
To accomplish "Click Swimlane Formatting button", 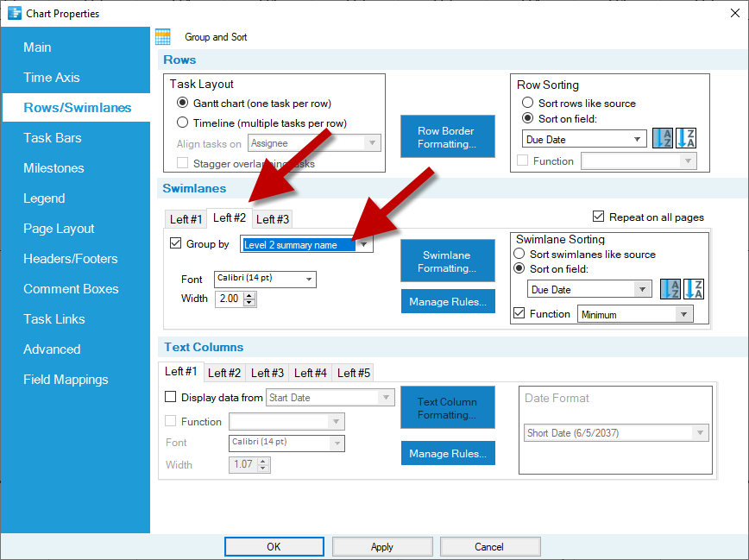I will [x=448, y=261].
